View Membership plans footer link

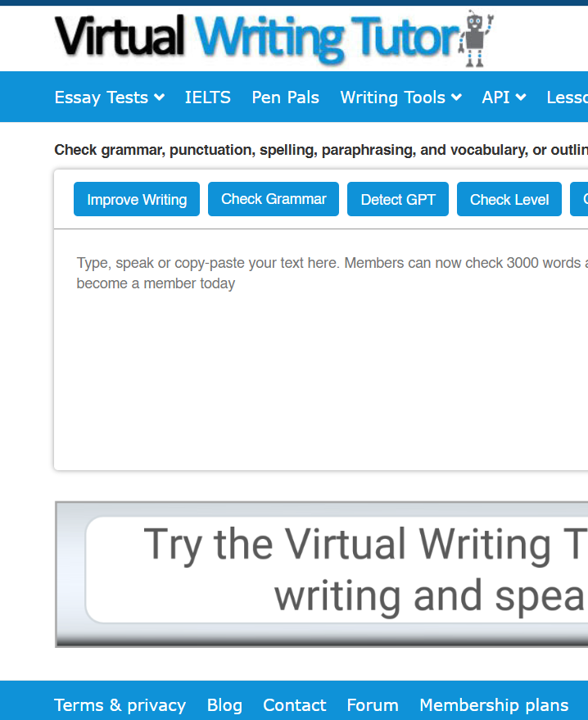click(494, 705)
